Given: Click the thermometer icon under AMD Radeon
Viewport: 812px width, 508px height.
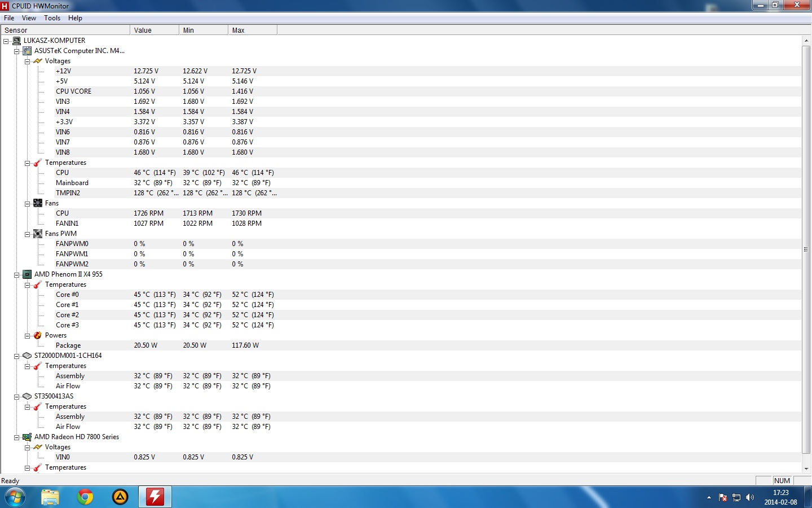Looking at the screenshot, I should (38, 467).
